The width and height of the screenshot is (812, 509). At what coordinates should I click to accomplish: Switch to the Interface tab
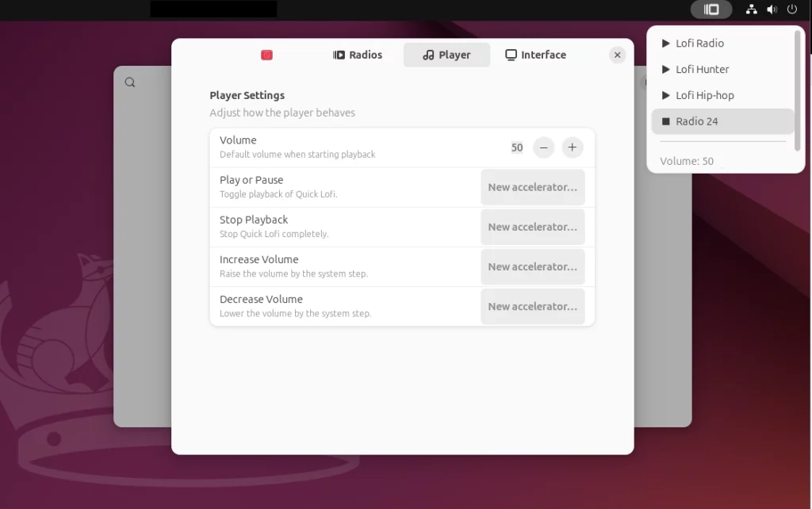(x=535, y=55)
